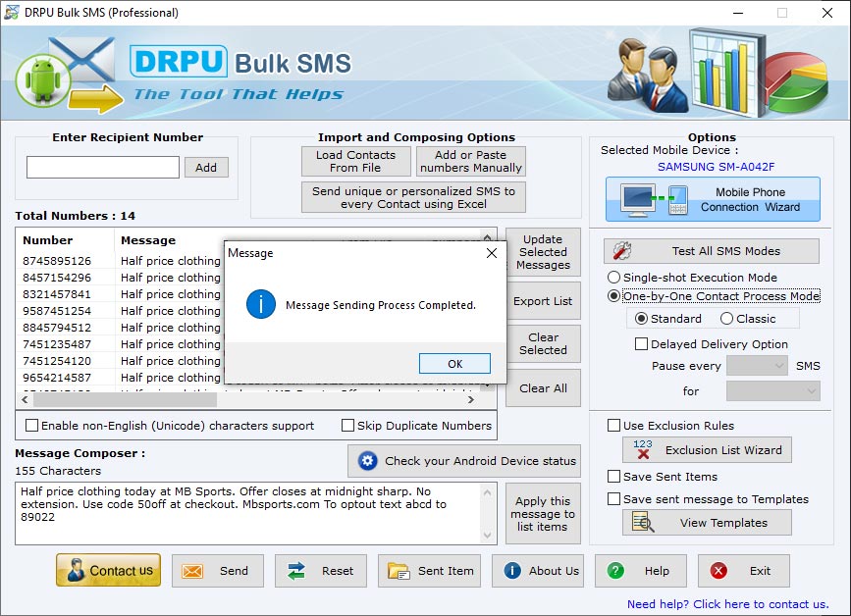This screenshot has height=616, width=851.
Task: Click the Export List button
Action: point(543,301)
